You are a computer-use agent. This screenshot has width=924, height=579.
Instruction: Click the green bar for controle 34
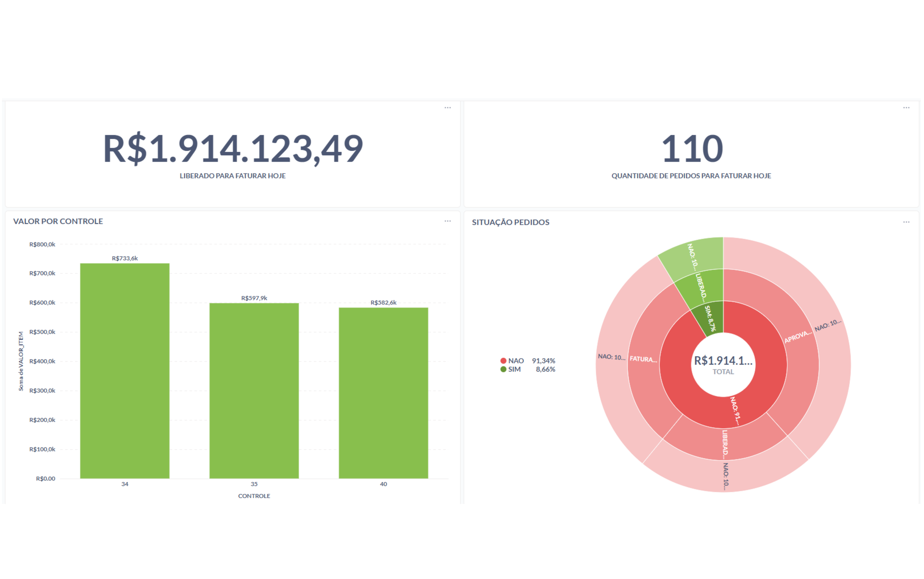pyautogui.click(x=125, y=371)
